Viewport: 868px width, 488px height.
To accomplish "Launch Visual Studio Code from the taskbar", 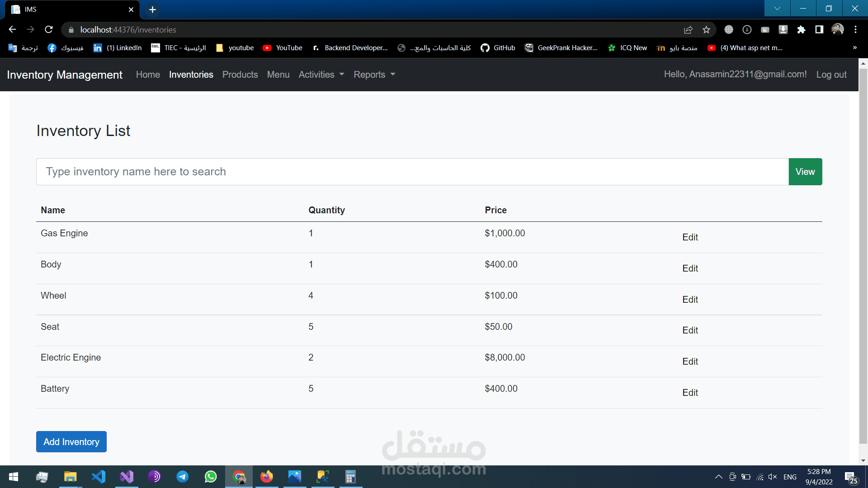I will point(99,476).
